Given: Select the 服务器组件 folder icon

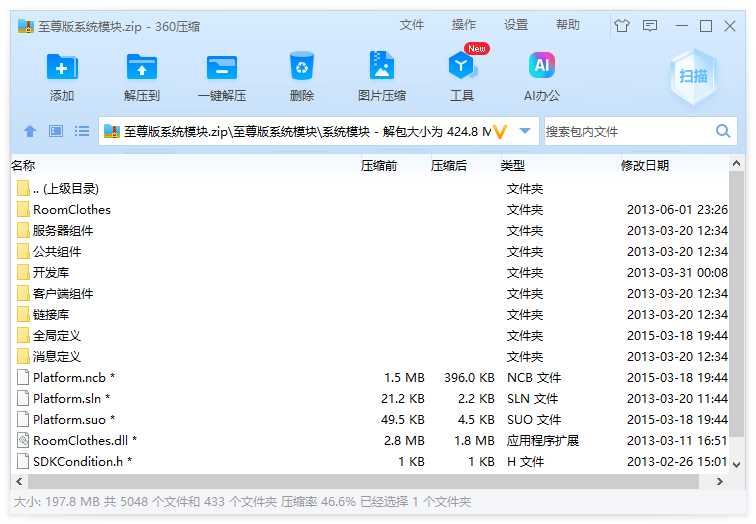Looking at the screenshot, I should pos(23,230).
